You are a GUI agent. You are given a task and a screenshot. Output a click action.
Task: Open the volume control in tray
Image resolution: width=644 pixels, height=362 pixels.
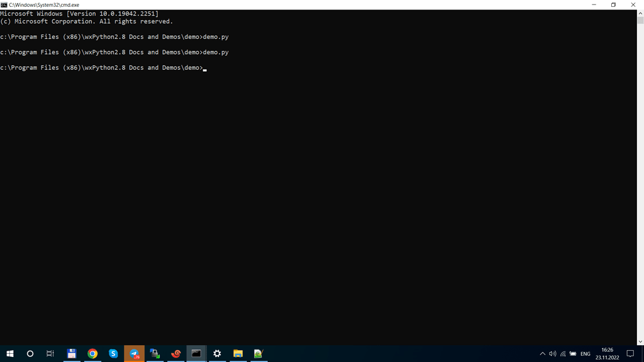point(552,354)
